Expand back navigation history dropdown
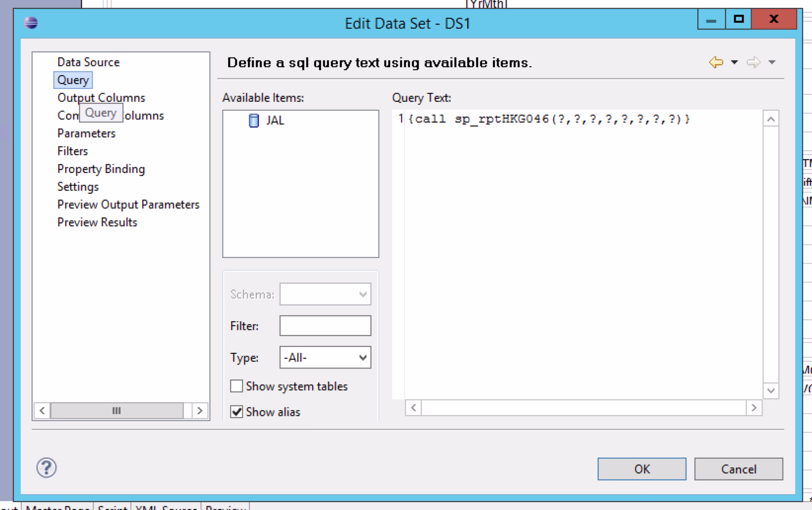 click(x=734, y=62)
